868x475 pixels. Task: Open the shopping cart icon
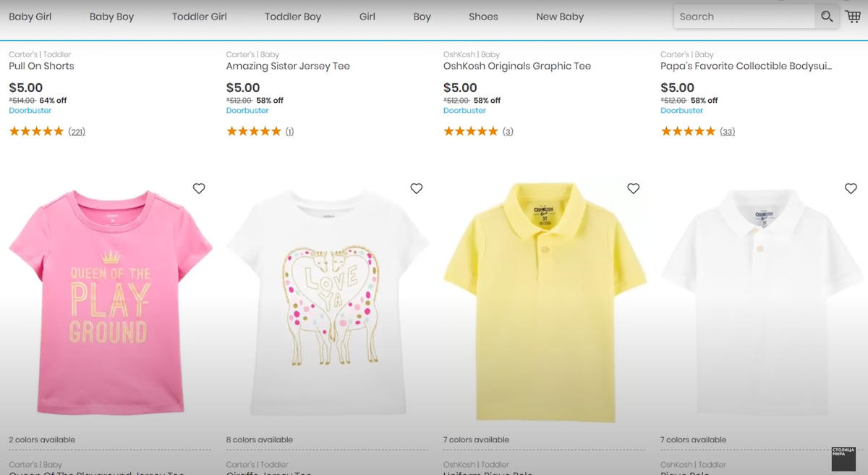coord(853,17)
